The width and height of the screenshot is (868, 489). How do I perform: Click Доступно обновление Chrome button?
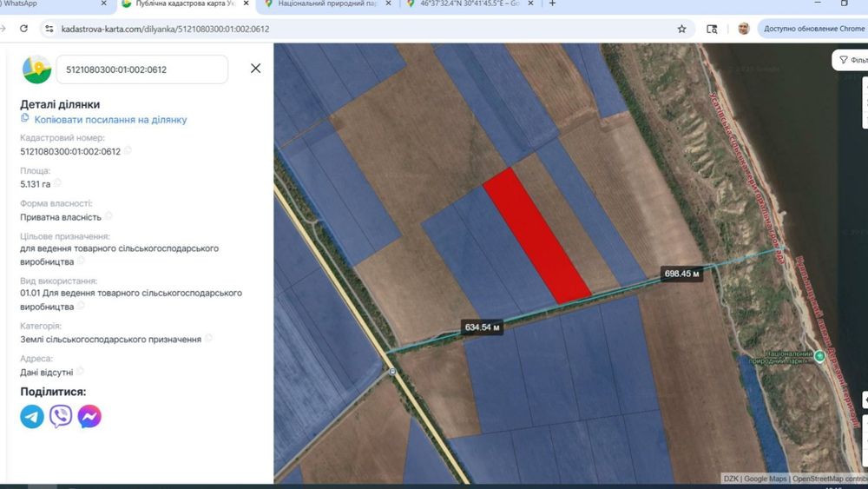click(813, 29)
